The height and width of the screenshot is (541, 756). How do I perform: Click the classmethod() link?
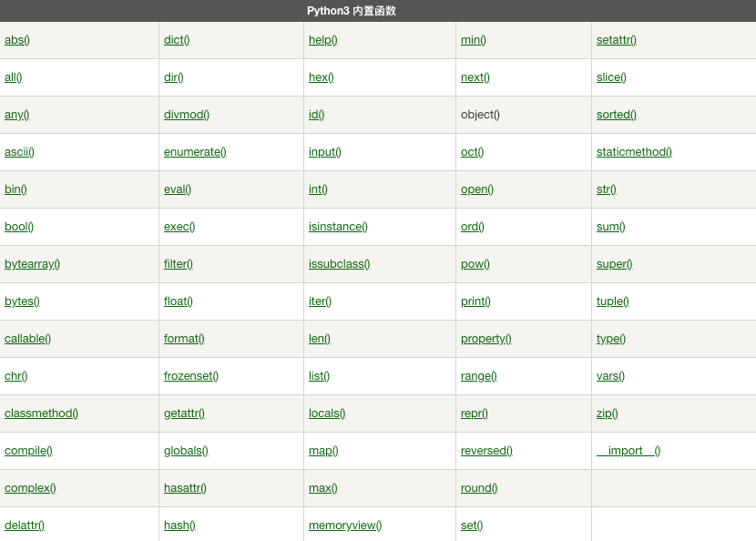(x=41, y=413)
